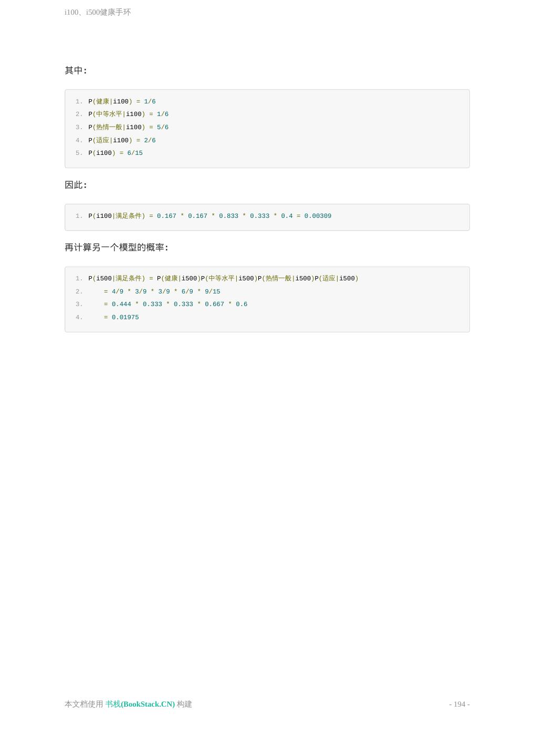This screenshot has height=756, width=535.
Task: Click the result value 0.00309
Action: coord(318,216)
